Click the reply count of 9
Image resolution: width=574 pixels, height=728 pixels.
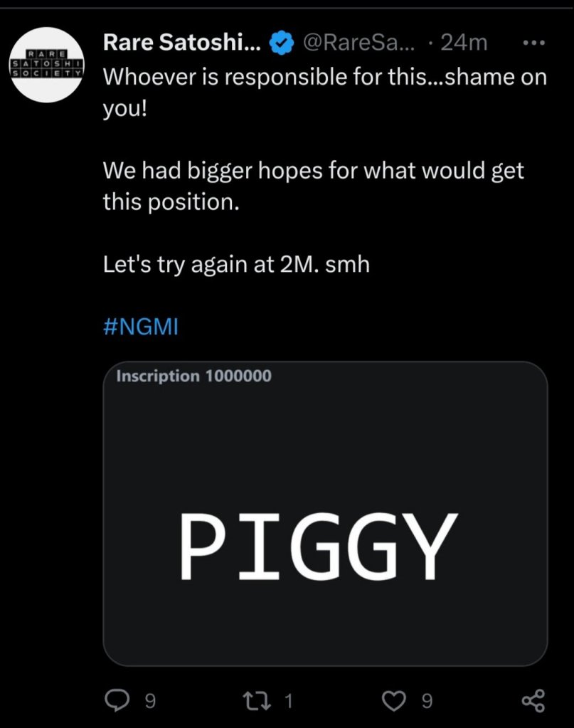[x=149, y=702]
